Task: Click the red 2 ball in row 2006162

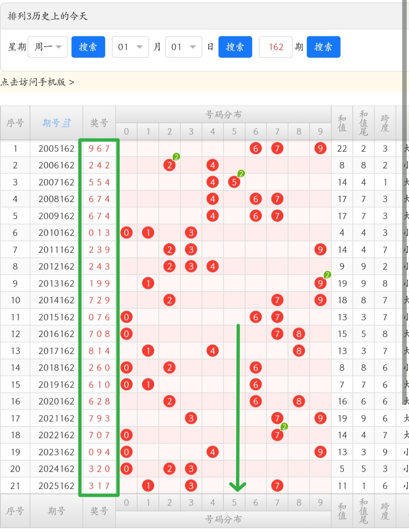Action: (169, 165)
